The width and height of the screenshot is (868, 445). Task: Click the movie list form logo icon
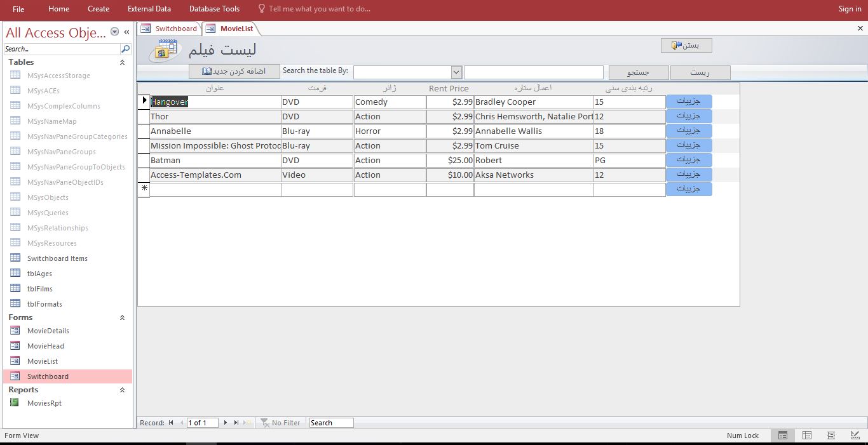pyautogui.click(x=164, y=50)
